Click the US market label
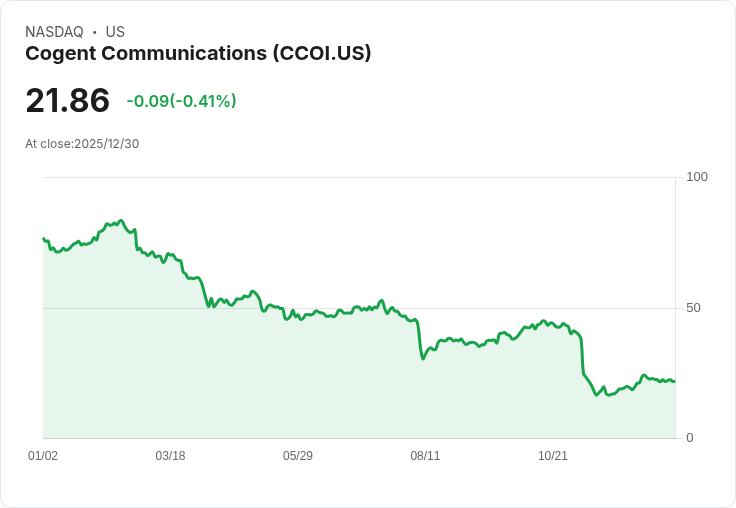Image resolution: width=736 pixels, height=508 pixels. point(115,32)
